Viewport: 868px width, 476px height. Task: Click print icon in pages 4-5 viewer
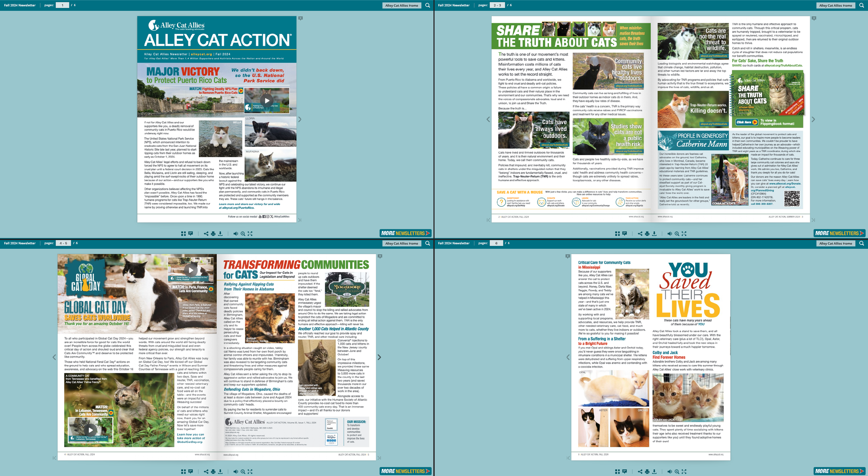(x=213, y=471)
